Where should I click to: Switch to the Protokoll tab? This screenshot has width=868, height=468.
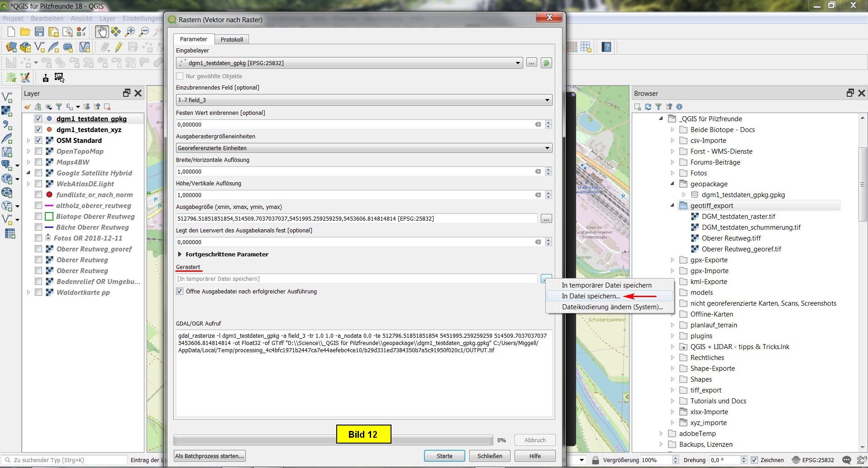[232, 40]
